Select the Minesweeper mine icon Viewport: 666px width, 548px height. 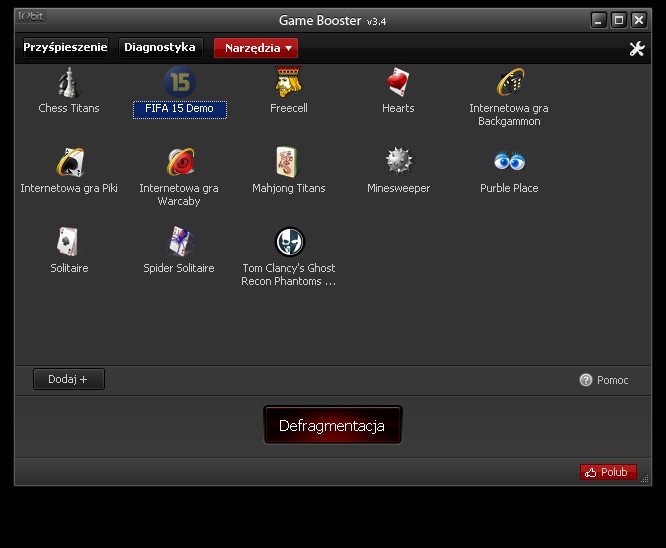(x=398, y=161)
